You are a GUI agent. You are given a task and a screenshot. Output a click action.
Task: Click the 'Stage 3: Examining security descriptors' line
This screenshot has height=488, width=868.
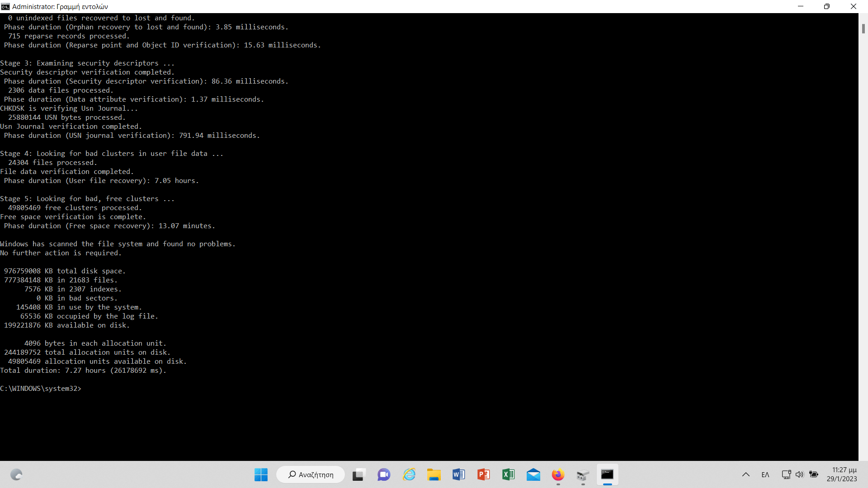tap(87, 63)
